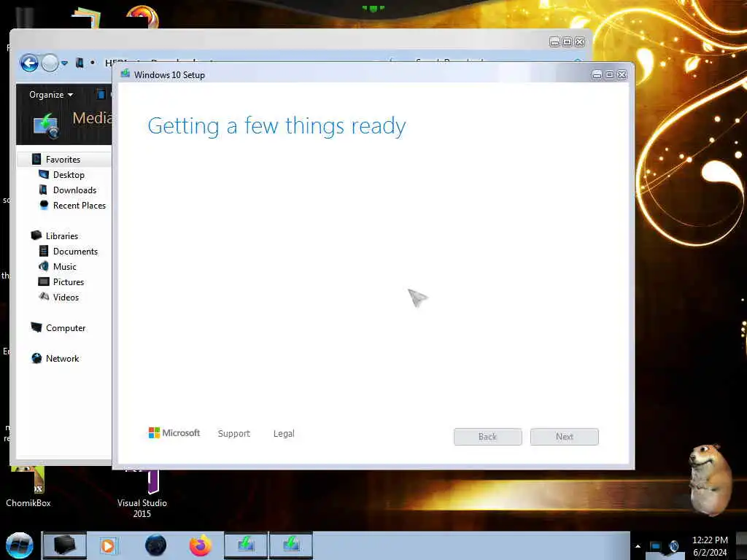
Task: Click the Music icon in the sidebar
Action: click(x=43, y=266)
